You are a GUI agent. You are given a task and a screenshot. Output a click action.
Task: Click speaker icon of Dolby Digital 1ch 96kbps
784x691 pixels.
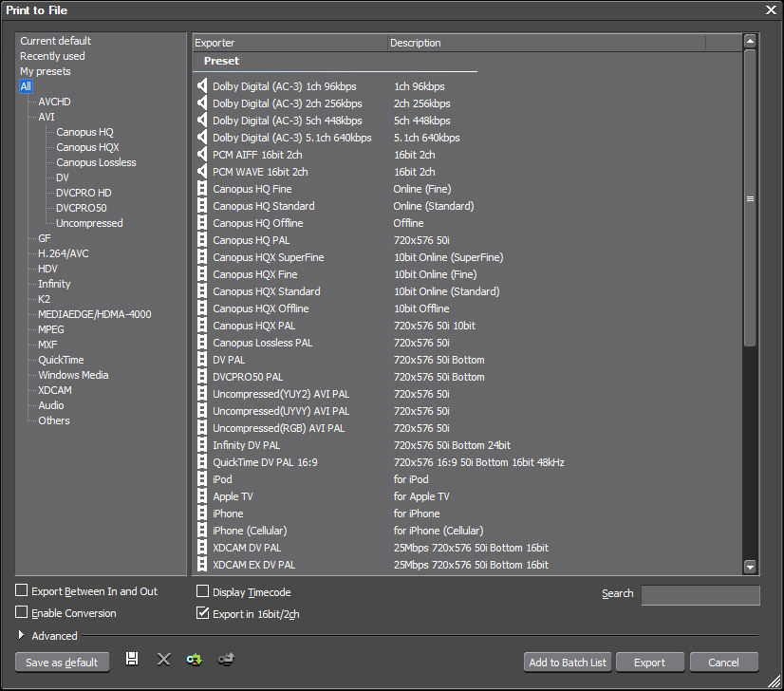click(201, 86)
